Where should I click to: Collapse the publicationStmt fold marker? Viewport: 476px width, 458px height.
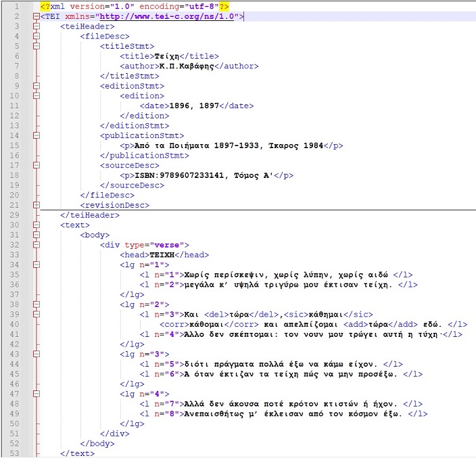37,135
